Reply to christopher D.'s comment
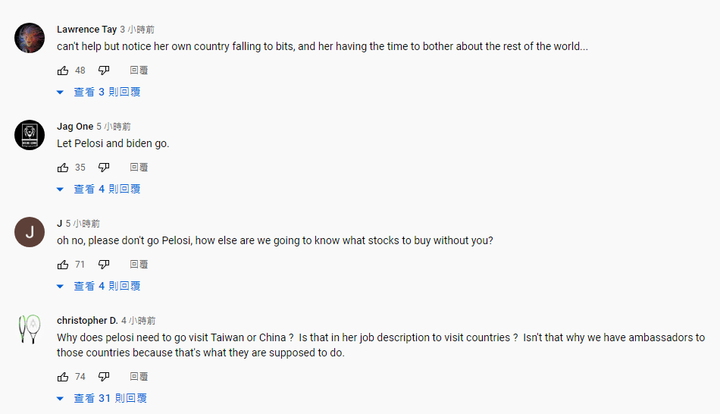 pyautogui.click(x=139, y=377)
